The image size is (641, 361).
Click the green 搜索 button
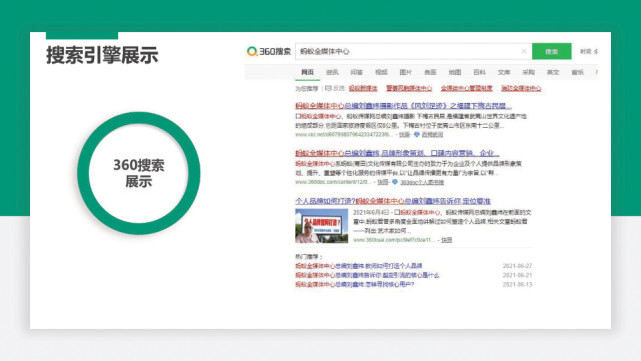551,51
